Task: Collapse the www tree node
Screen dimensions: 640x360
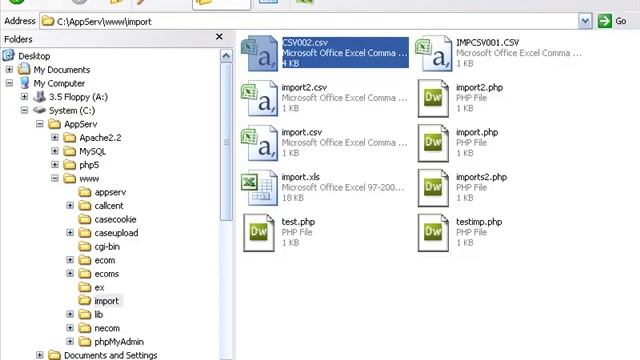Action: point(55,178)
